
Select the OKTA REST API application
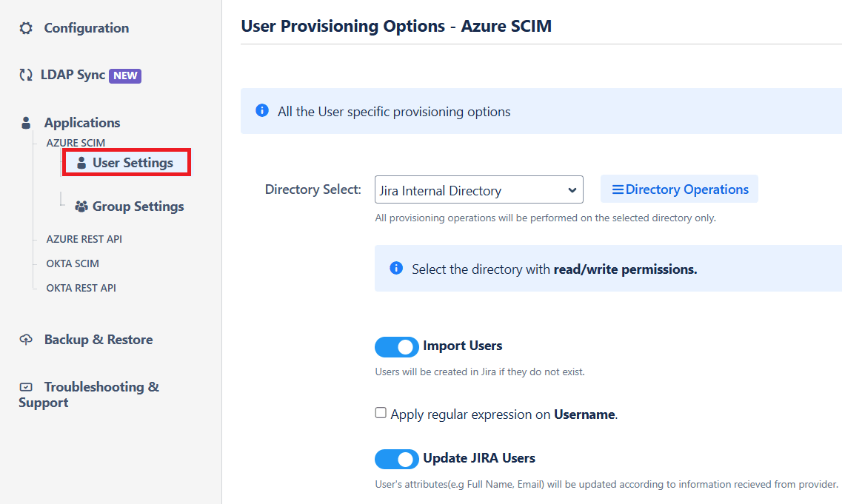pyautogui.click(x=81, y=288)
